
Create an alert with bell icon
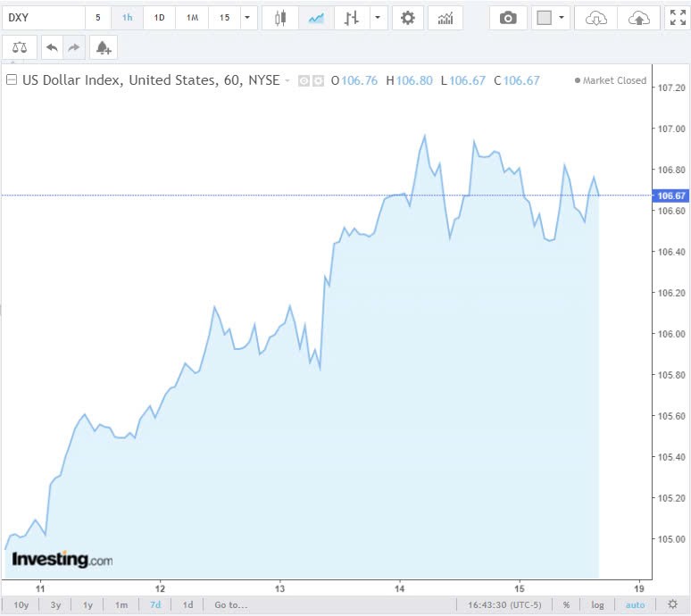pyautogui.click(x=104, y=47)
